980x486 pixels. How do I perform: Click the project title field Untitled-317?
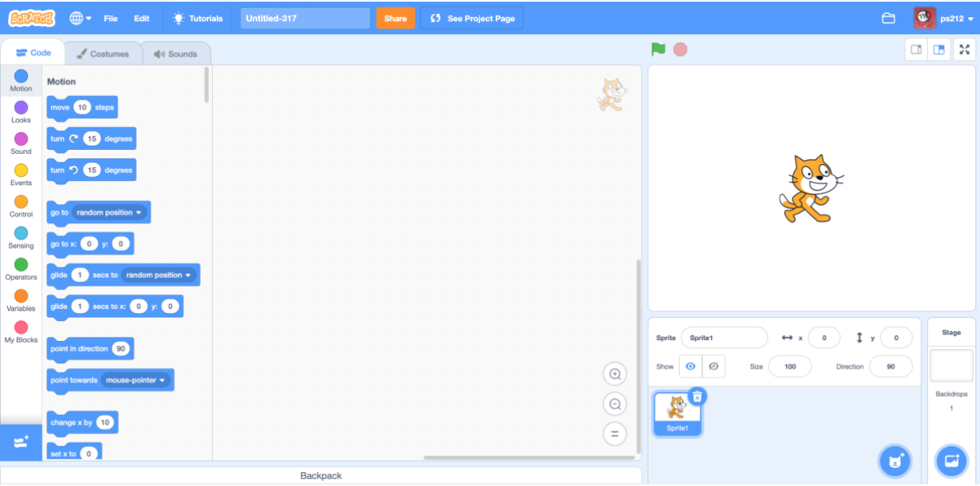tap(305, 18)
